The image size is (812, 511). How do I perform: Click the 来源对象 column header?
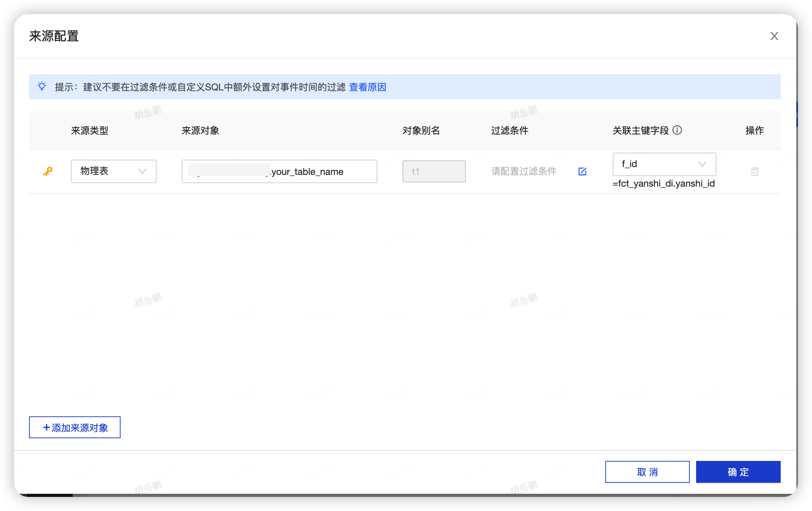tap(200, 130)
